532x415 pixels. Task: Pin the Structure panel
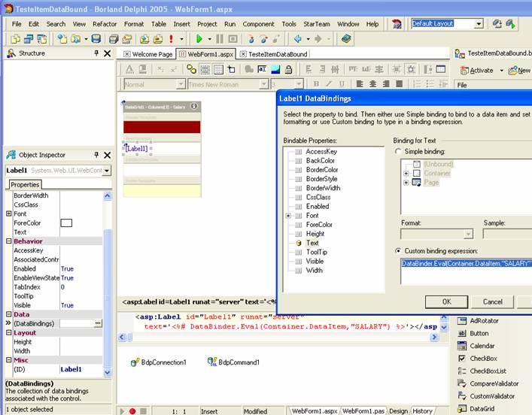(96, 53)
